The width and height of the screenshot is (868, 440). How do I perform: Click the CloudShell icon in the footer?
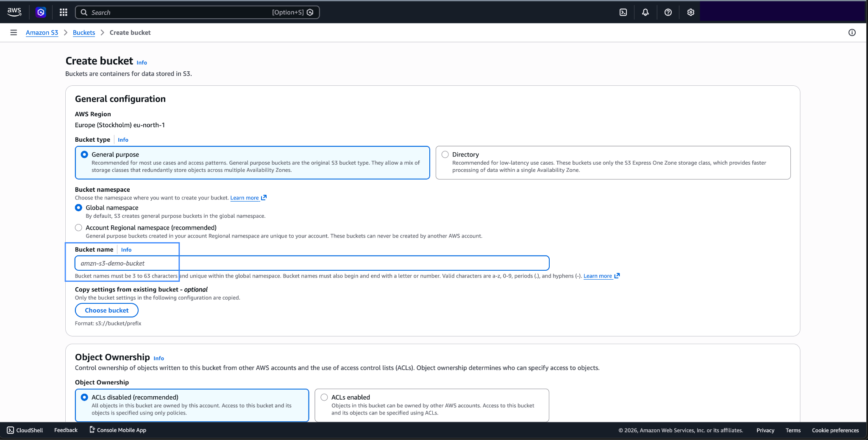coord(11,430)
